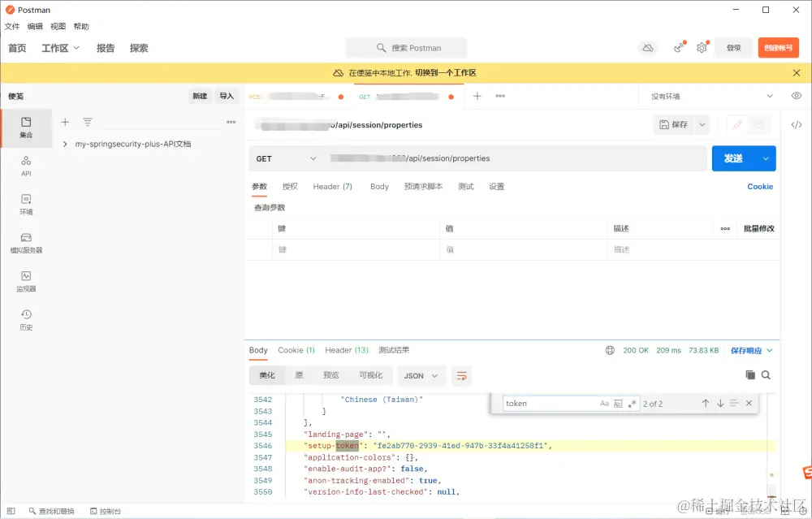Toggle word wrap in the response viewer
The image size is (812, 519).
click(x=461, y=376)
